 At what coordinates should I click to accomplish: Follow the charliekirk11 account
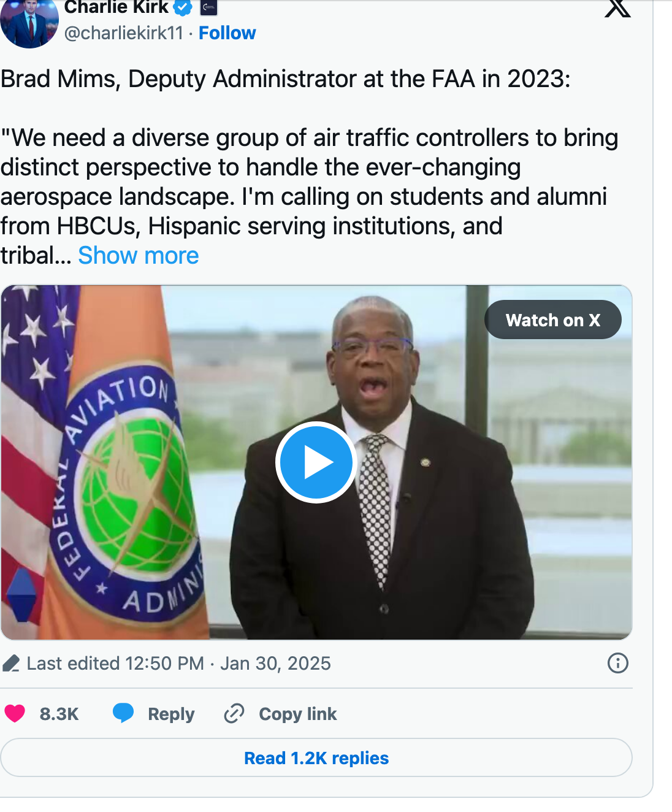click(227, 33)
